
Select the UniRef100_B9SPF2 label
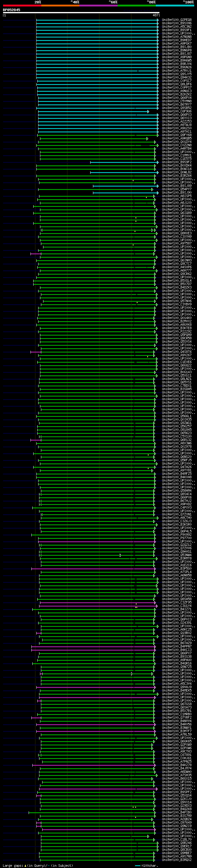[x=177, y=792]
